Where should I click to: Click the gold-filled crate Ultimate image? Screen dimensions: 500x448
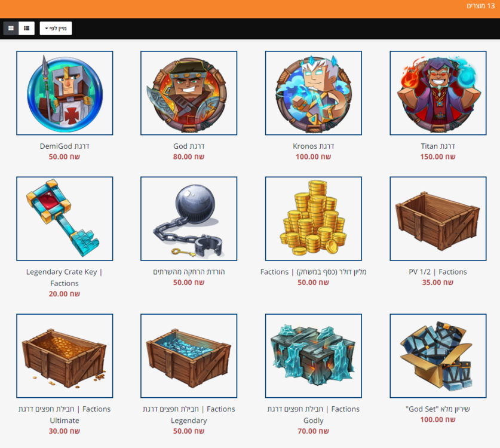point(65,356)
